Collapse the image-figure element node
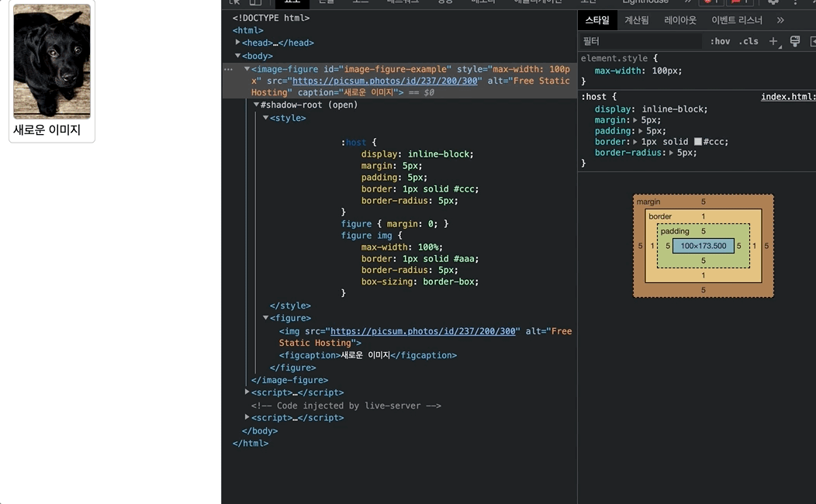The width and height of the screenshot is (816, 504). pos(247,69)
